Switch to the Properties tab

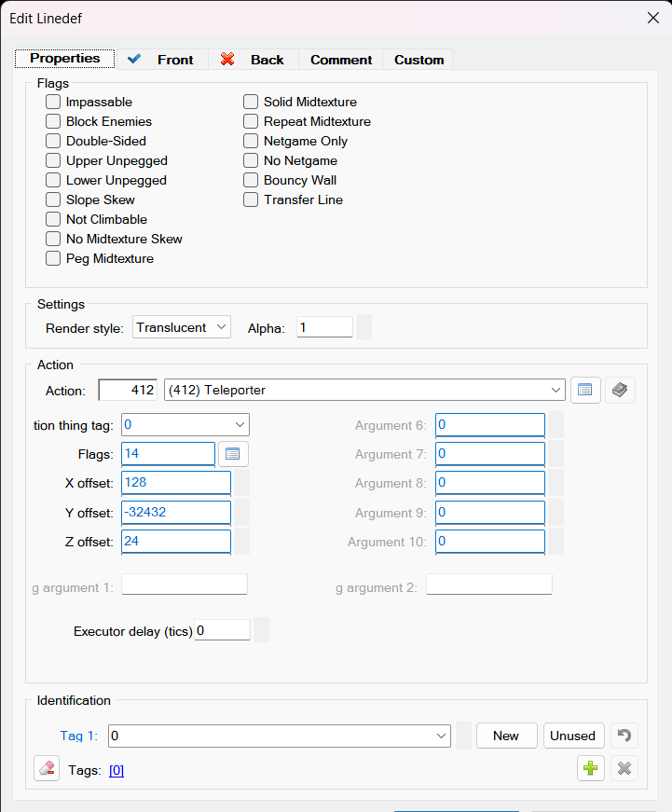pyautogui.click(x=64, y=58)
